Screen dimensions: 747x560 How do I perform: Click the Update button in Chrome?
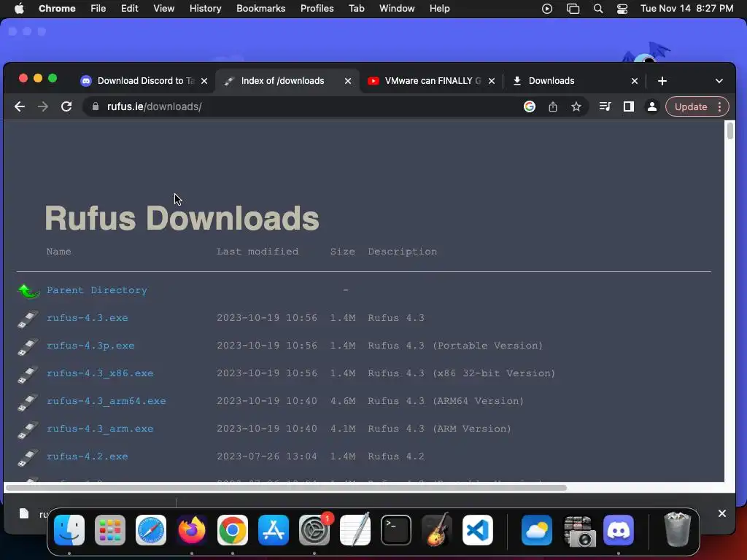click(690, 106)
